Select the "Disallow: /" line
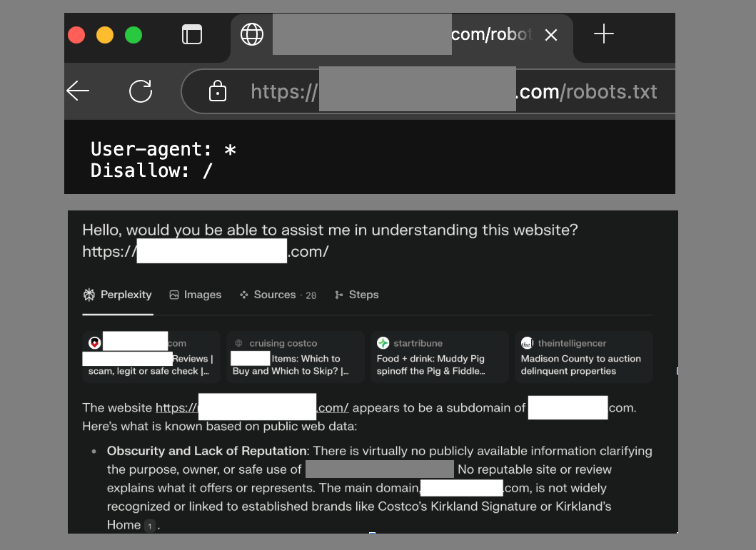 [151, 170]
